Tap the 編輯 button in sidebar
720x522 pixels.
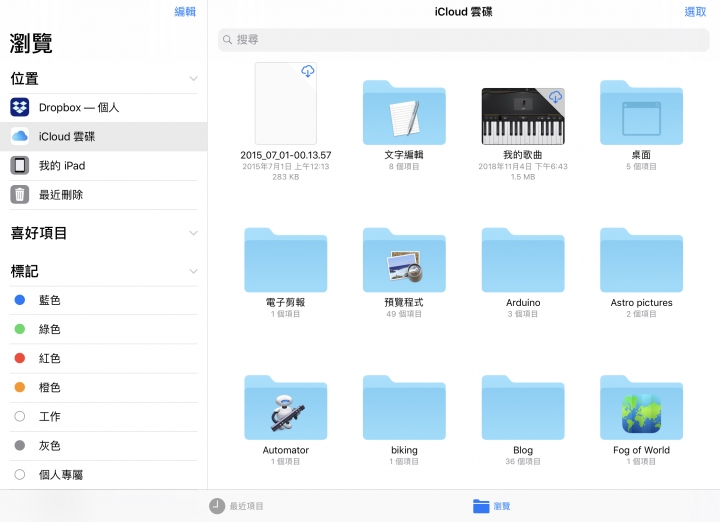pos(185,11)
